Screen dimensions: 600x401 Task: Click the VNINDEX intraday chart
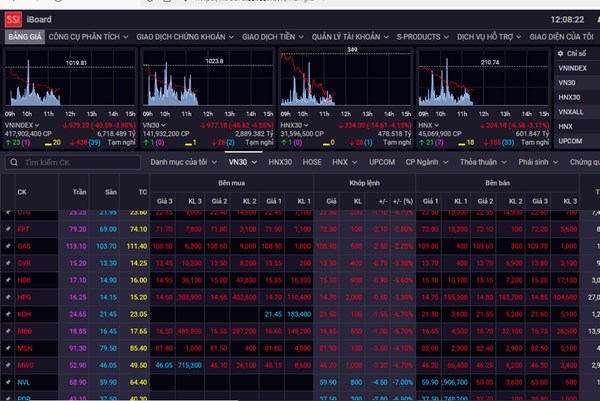pos(70,78)
